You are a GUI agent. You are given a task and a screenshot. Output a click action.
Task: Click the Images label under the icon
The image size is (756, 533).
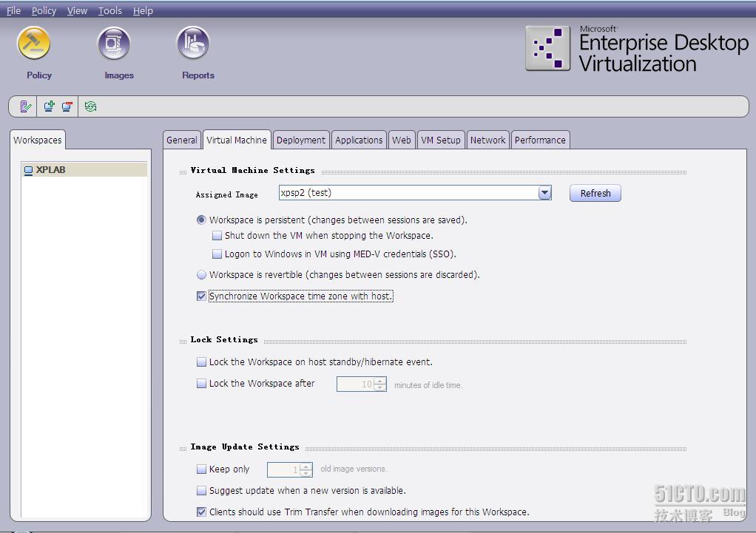tap(119, 75)
